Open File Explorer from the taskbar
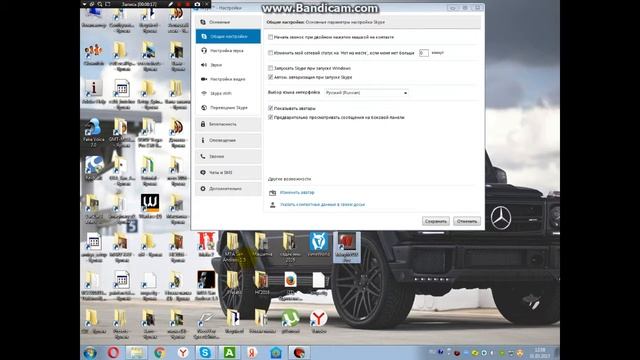Image resolution: width=640 pixels, height=360 pixels. point(136,352)
